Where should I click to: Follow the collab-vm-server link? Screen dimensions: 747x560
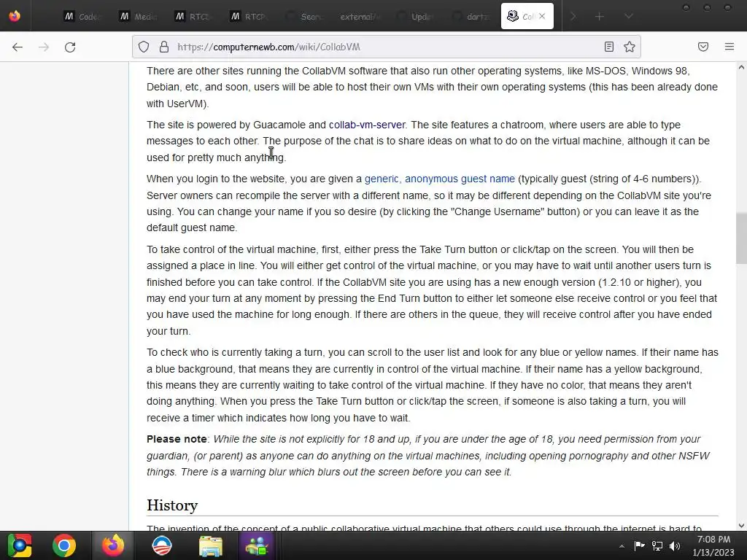(367, 125)
